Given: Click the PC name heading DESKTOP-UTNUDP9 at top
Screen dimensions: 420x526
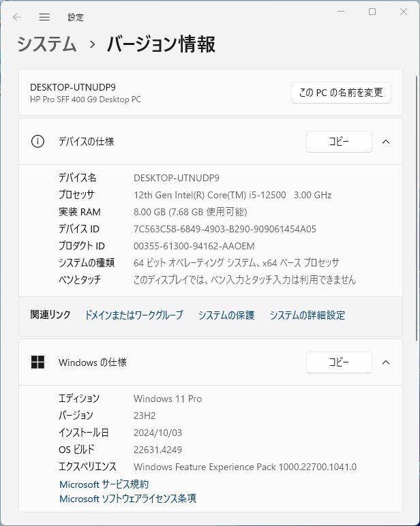Looking at the screenshot, I should 73,87.
